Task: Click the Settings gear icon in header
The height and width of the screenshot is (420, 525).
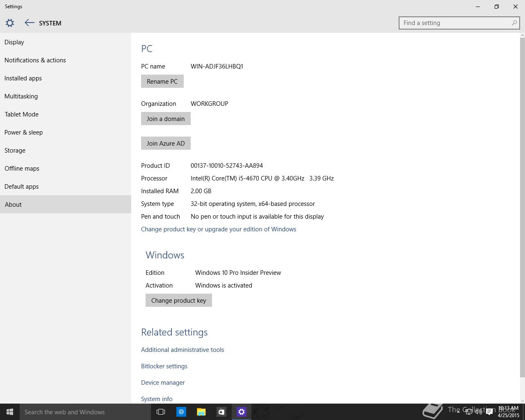Action: point(10,23)
